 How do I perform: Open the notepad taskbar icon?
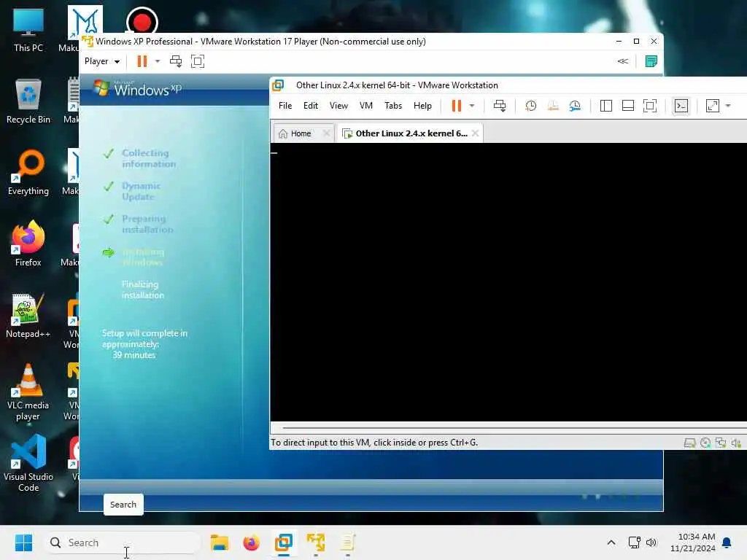[347, 542]
